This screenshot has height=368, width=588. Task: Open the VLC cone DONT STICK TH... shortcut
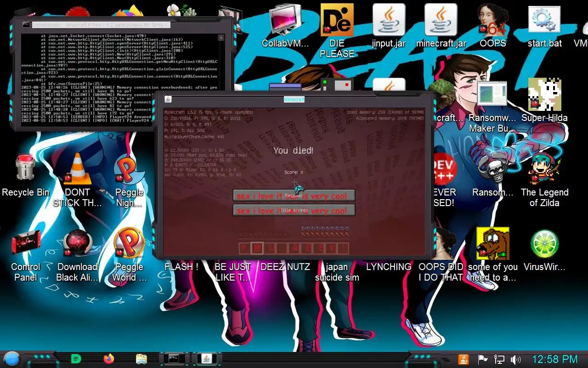click(77, 180)
